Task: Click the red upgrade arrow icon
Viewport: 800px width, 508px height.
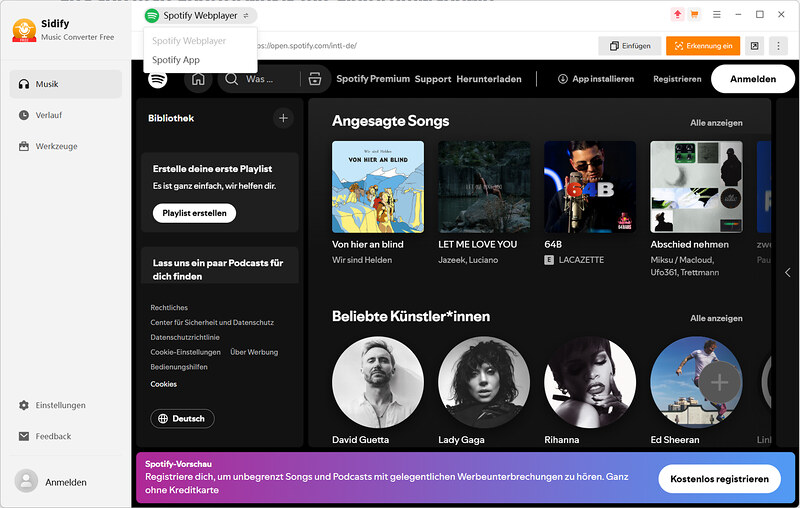Action: [677, 15]
